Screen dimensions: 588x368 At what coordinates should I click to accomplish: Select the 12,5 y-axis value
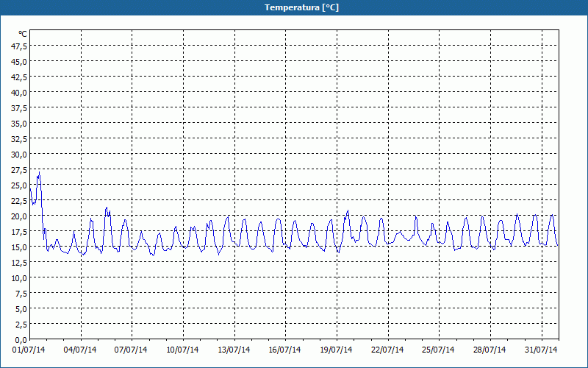coord(19,263)
